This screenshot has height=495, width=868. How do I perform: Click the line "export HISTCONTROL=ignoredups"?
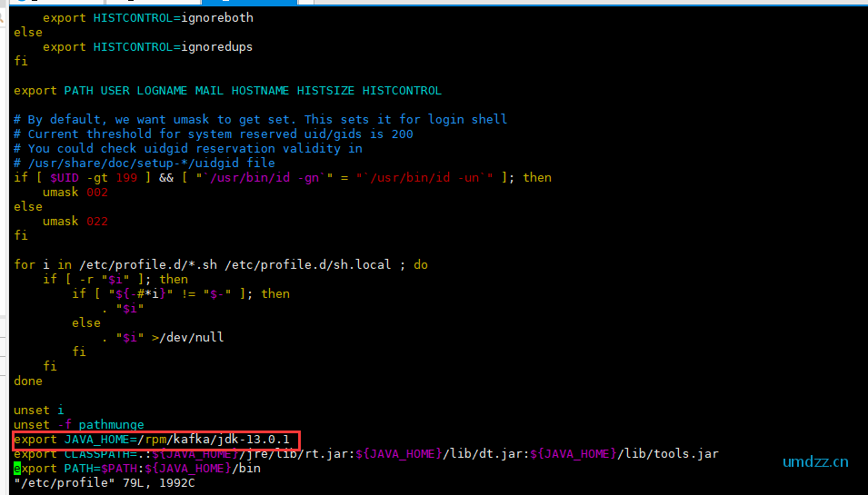(x=148, y=47)
